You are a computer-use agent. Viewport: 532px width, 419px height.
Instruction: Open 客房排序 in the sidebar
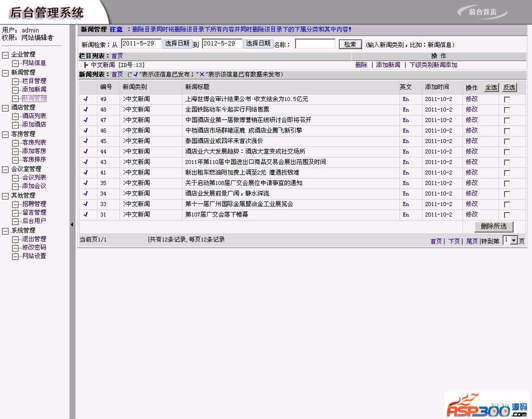(34, 159)
